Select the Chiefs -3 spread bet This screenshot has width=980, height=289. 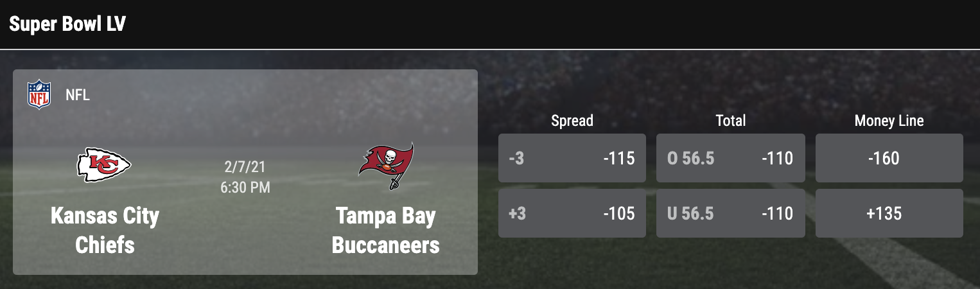coord(572,158)
